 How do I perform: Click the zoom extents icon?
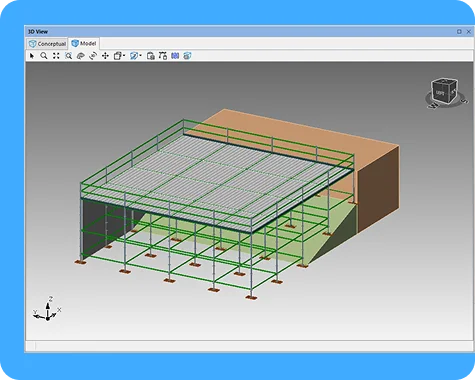(x=56, y=56)
